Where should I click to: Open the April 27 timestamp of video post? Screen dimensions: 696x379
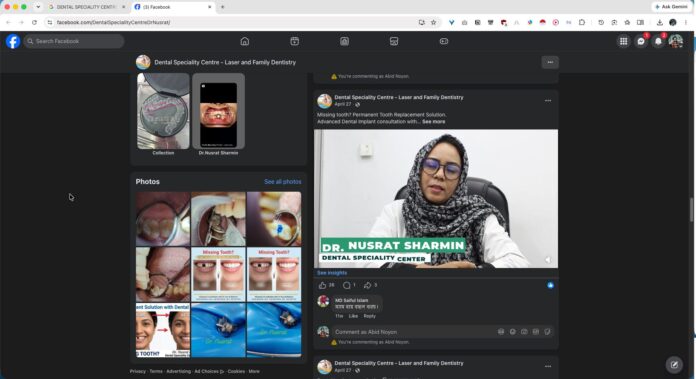(x=343, y=104)
